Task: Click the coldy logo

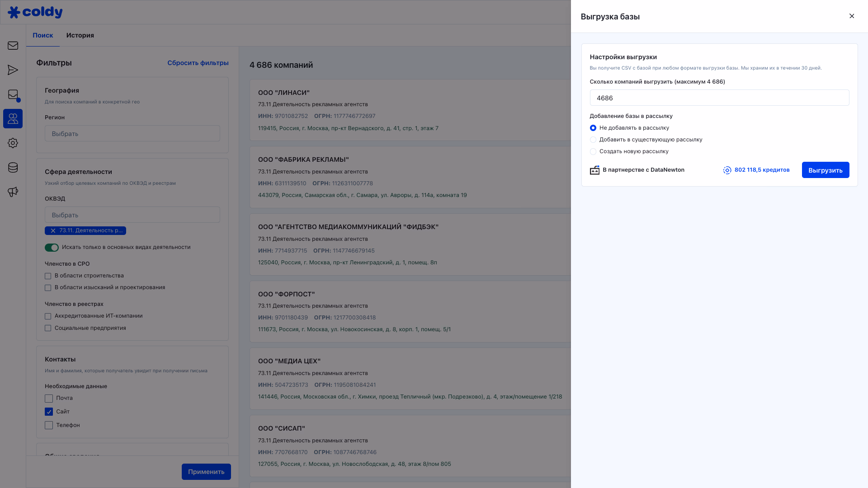Action: point(35,12)
